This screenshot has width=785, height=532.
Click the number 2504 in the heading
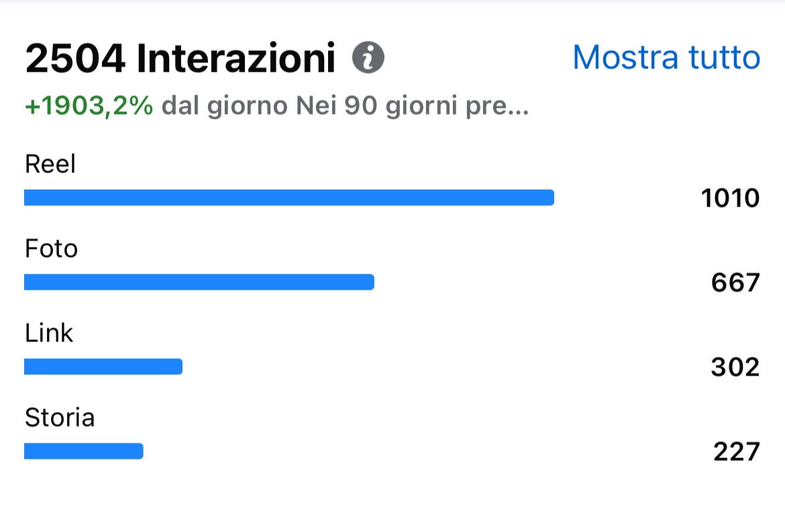tap(75, 58)
